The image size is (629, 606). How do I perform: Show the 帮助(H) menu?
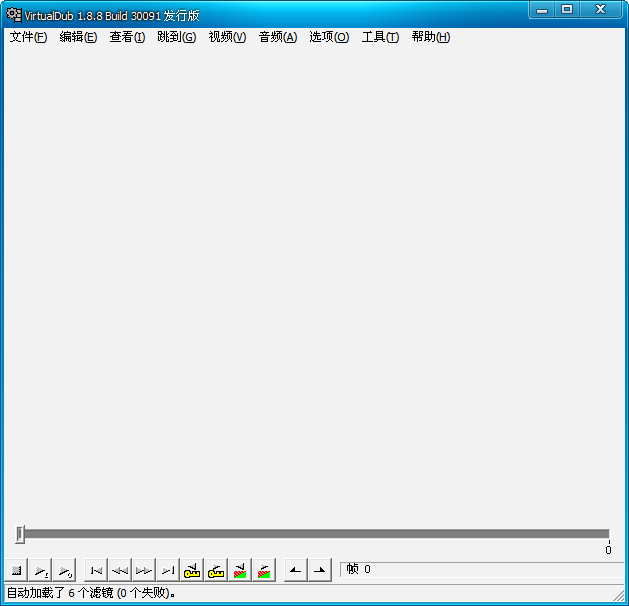[430, 37]
